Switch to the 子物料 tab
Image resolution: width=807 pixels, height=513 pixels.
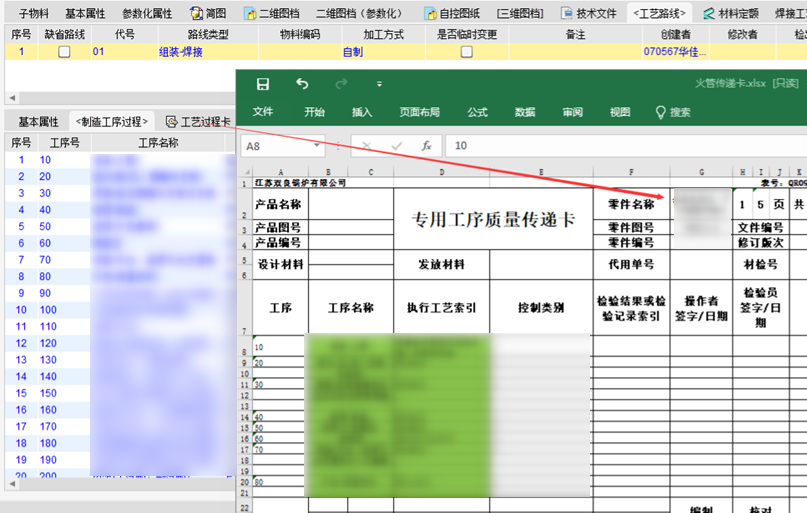[x=34, y=13]
